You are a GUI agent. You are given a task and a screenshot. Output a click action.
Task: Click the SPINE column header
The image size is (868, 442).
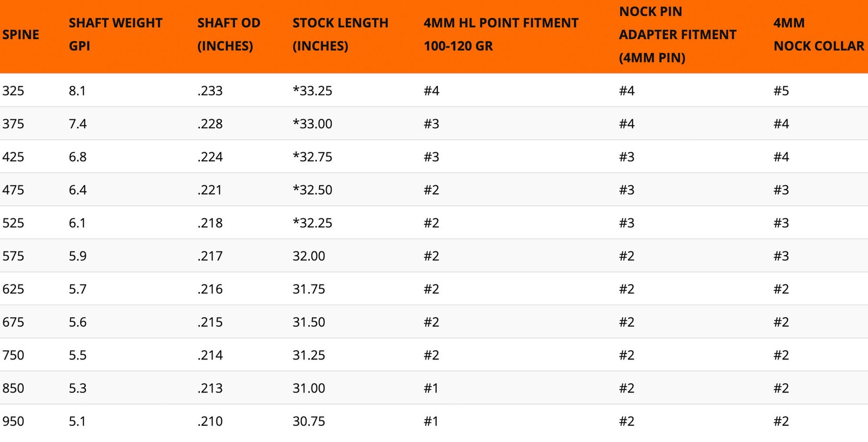pyautogui.click(x=21, y=35)
